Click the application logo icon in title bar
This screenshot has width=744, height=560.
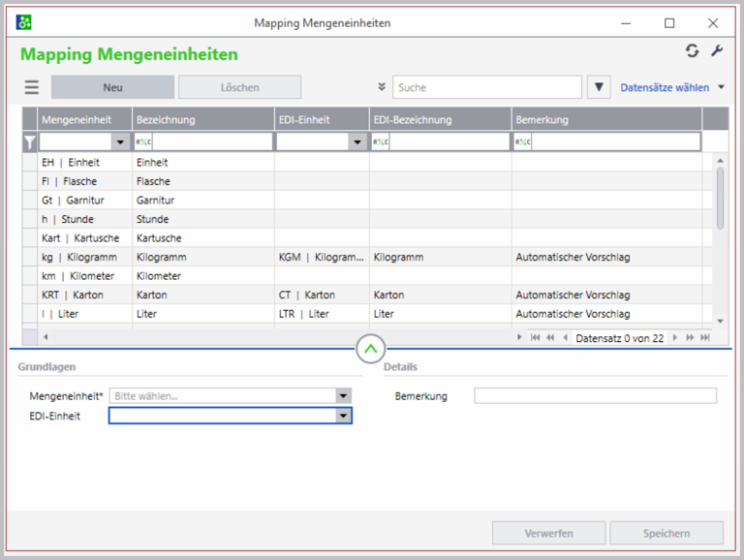(x=23, y=22)
